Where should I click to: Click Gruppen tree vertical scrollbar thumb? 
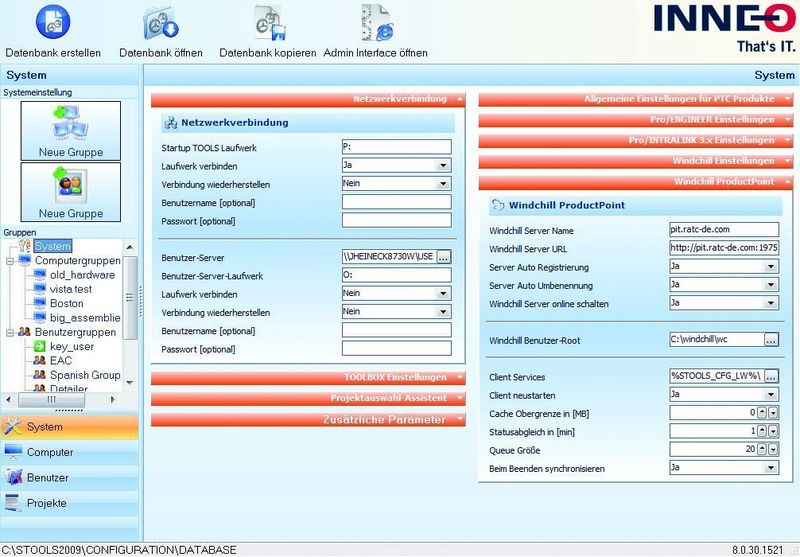coord(130,297)
